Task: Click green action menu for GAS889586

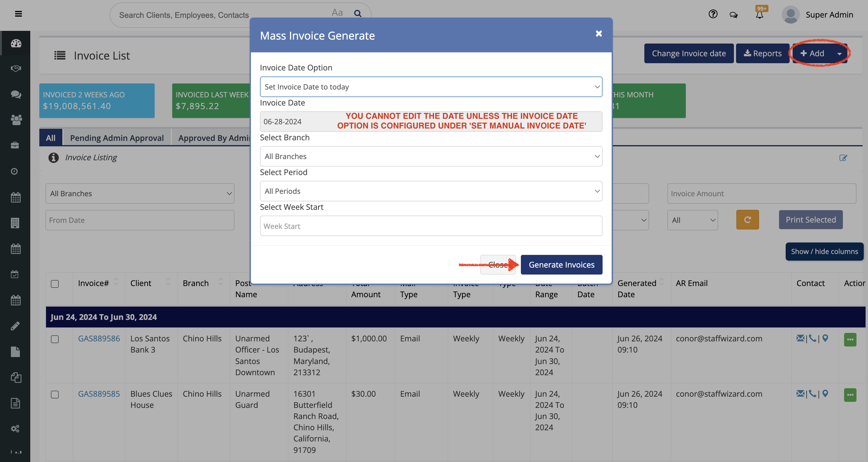Action: tap(850, 340)
